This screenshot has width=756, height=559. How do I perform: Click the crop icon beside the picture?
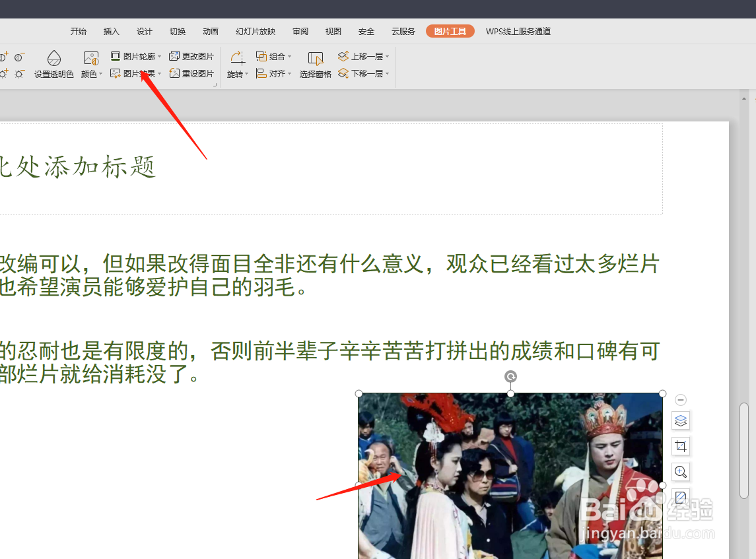[680, 446]
